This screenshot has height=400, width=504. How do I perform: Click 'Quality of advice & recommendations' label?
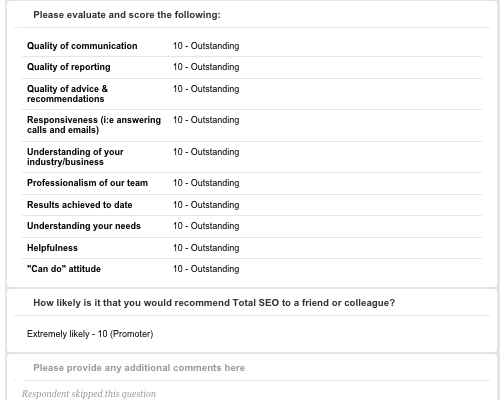(x=67, y=94)
